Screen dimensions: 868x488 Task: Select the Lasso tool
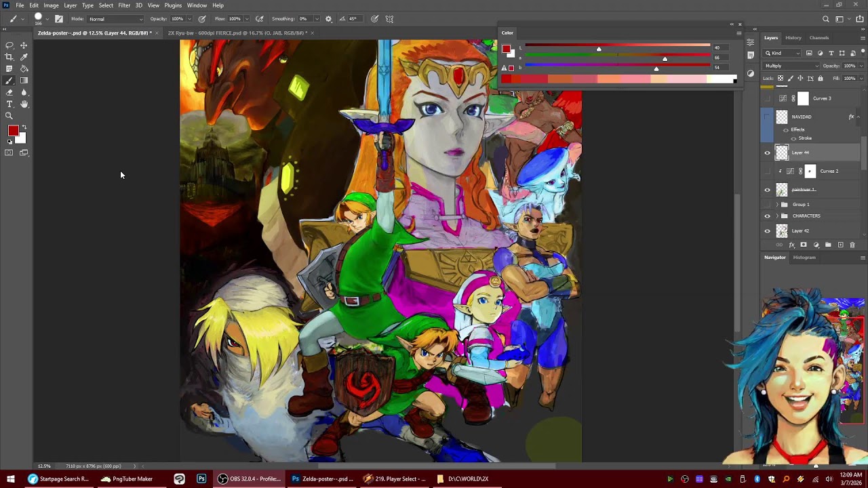[x=9, y=45]
